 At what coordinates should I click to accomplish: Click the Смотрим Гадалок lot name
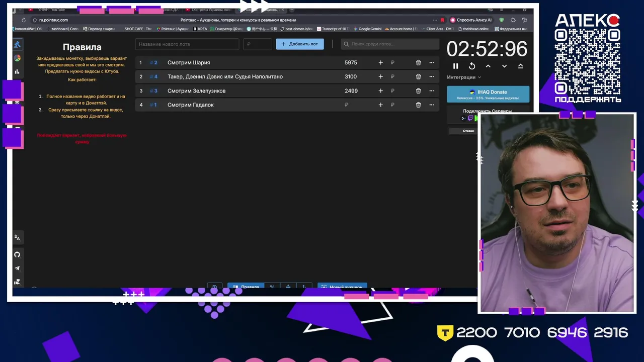(x=191, y=105)
